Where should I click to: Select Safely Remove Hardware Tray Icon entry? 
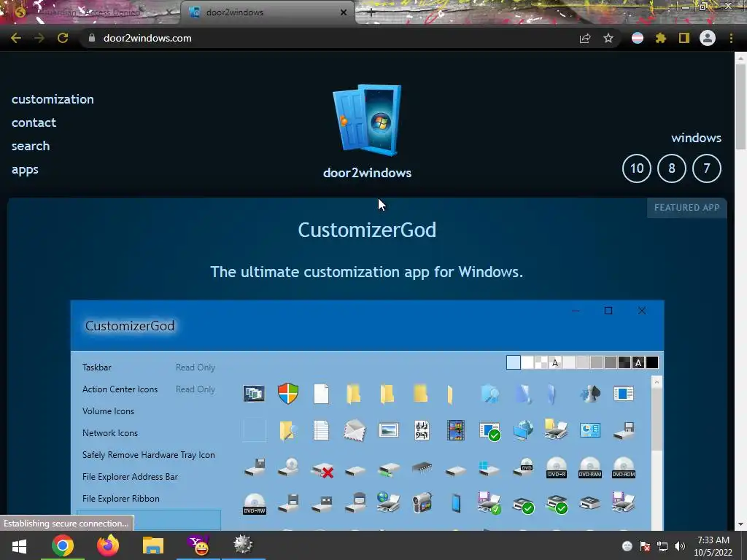(149, 455)
